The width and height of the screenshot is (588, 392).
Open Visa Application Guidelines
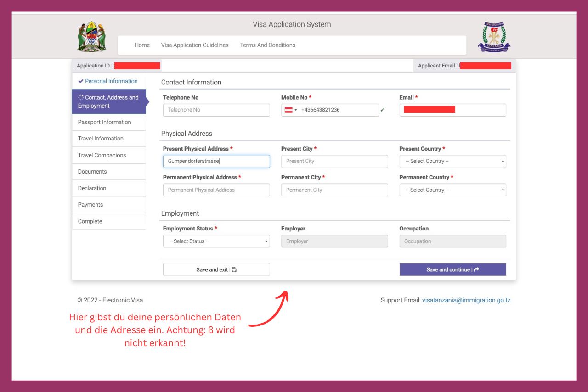point(195,45)
